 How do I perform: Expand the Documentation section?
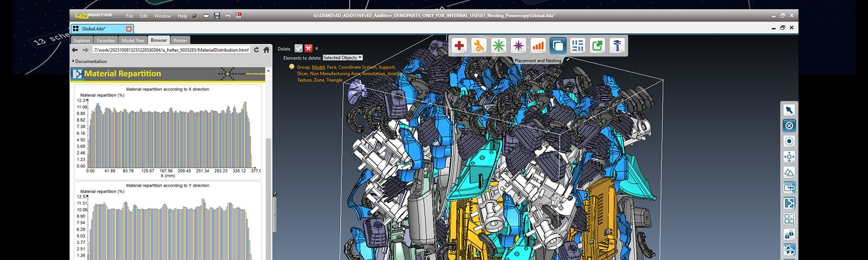(74, 61)
